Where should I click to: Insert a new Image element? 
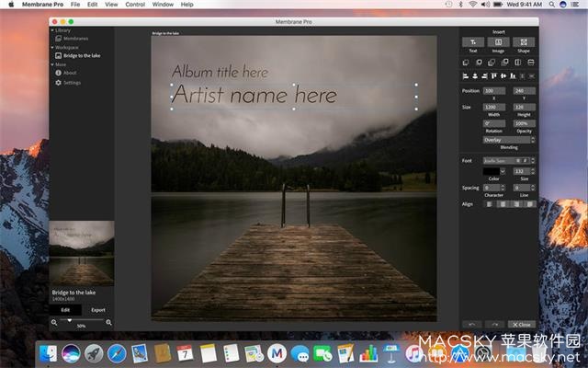498,42
